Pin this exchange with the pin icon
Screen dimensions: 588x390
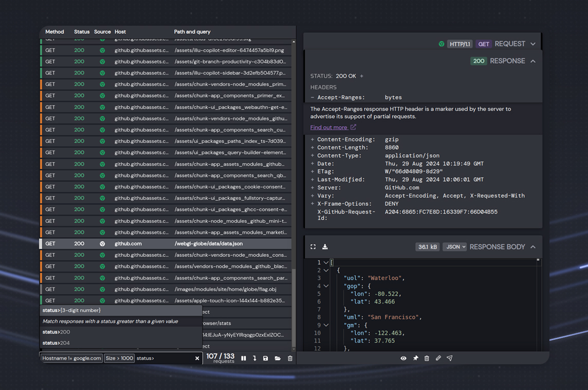pos(415,358)
